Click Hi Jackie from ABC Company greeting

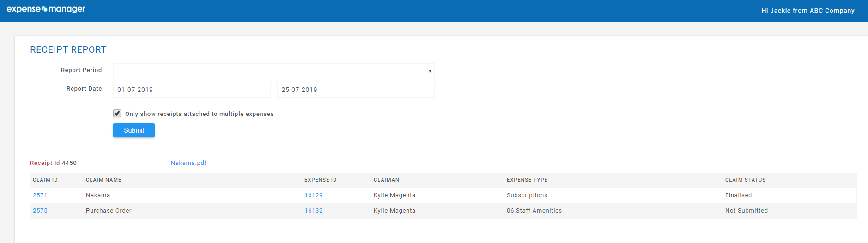(808, 11)
